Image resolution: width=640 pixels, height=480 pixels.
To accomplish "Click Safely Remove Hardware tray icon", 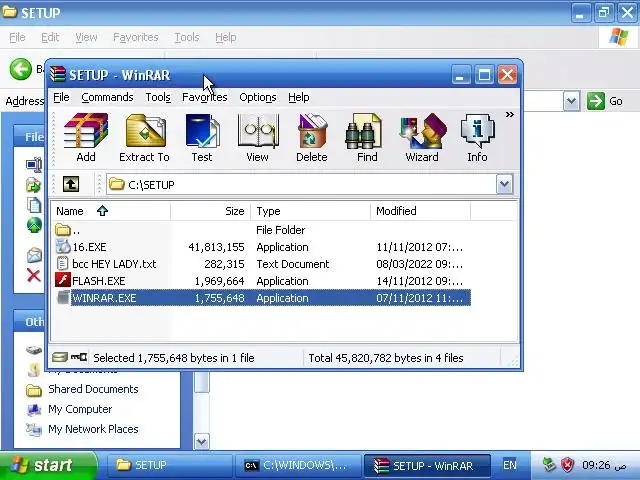I will [549, 464].
